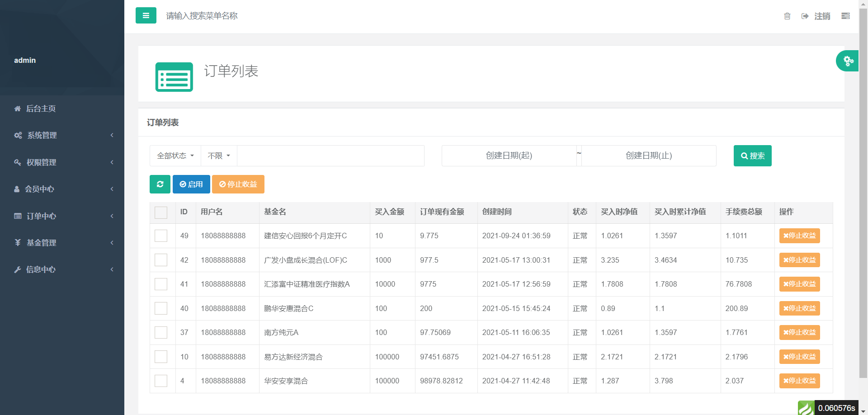Screen dimensions: 868x415
Task: Click the hamburger menu toggle icon
Action: pos(146,15)
